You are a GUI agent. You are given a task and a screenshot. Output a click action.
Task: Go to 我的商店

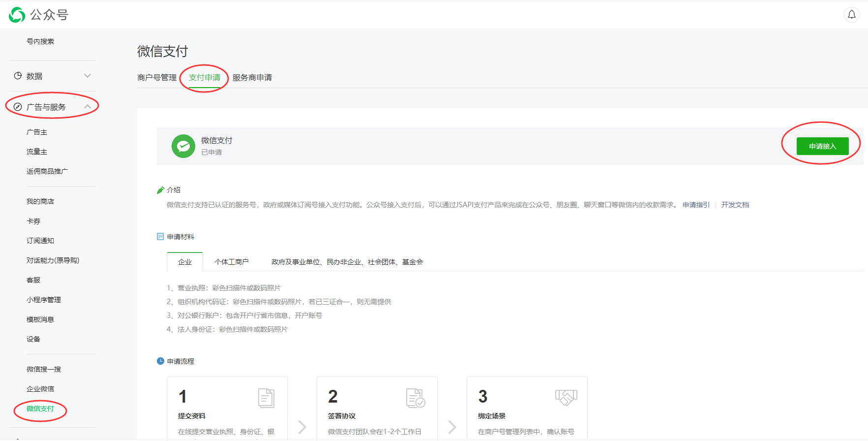point(40,201)
